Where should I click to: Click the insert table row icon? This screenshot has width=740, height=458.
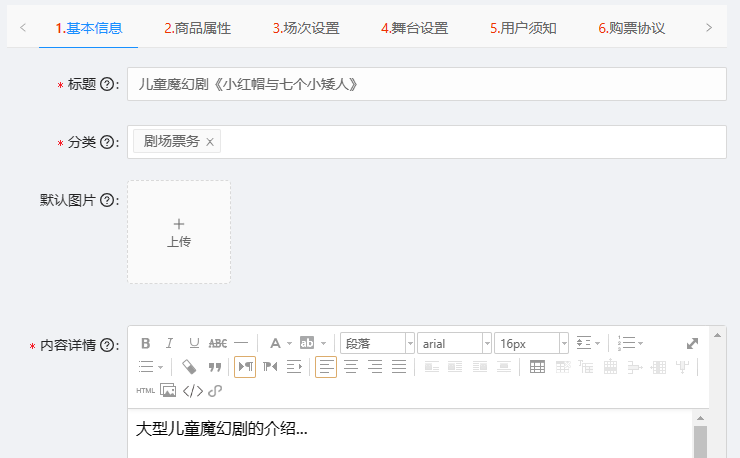(610, 367)
